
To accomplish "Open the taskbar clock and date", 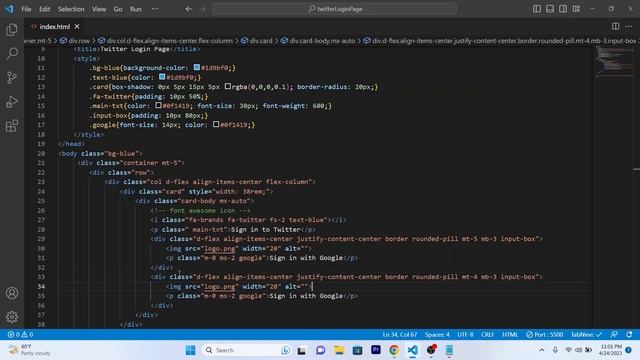I will click(611, 350).
